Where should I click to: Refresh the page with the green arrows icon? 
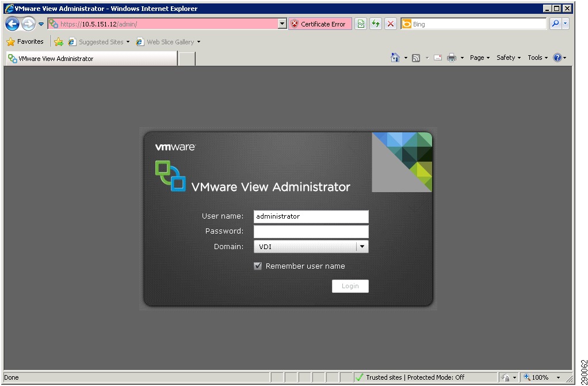click(x=375, y=24)
